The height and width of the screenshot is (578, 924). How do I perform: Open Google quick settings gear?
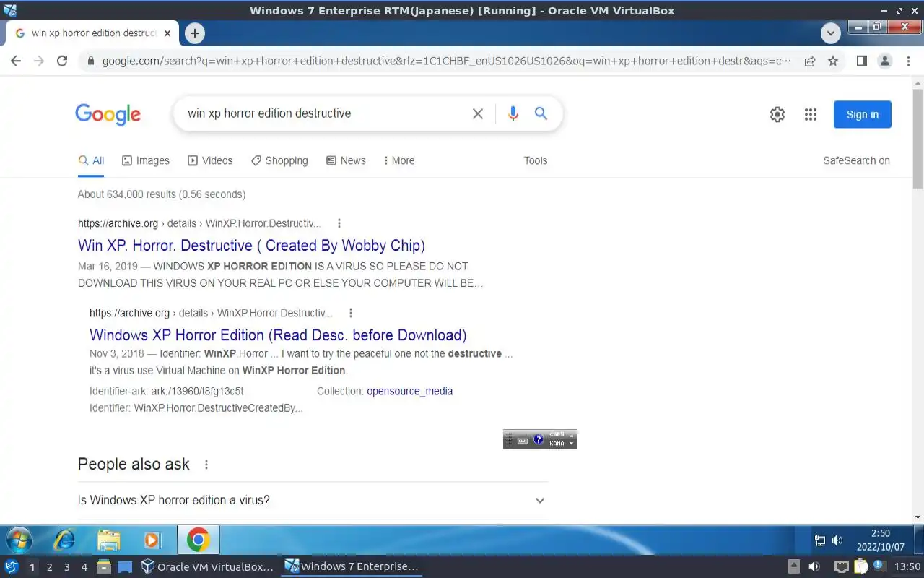coord(777,114)
